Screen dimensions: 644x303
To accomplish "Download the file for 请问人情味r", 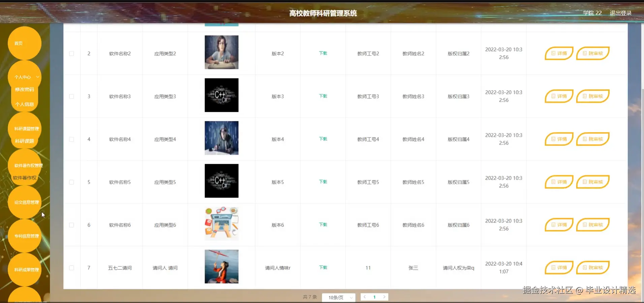I will coord(323,267).
